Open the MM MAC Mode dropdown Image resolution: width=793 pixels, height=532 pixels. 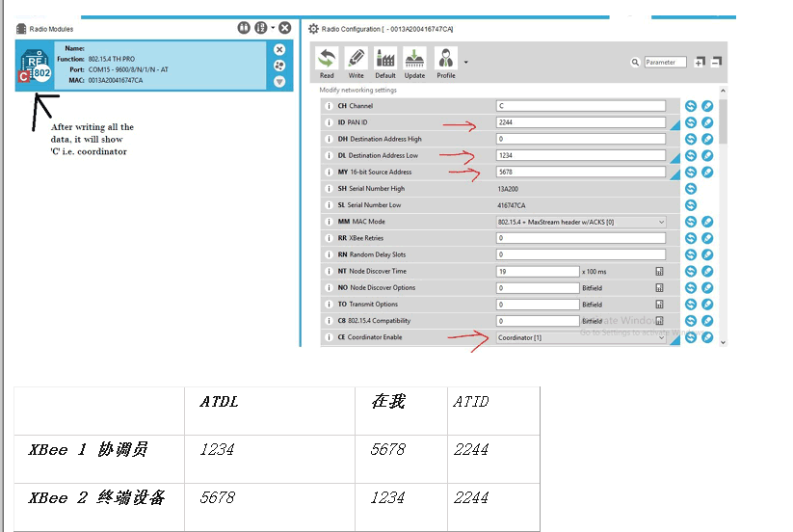[x=581, y=222]
